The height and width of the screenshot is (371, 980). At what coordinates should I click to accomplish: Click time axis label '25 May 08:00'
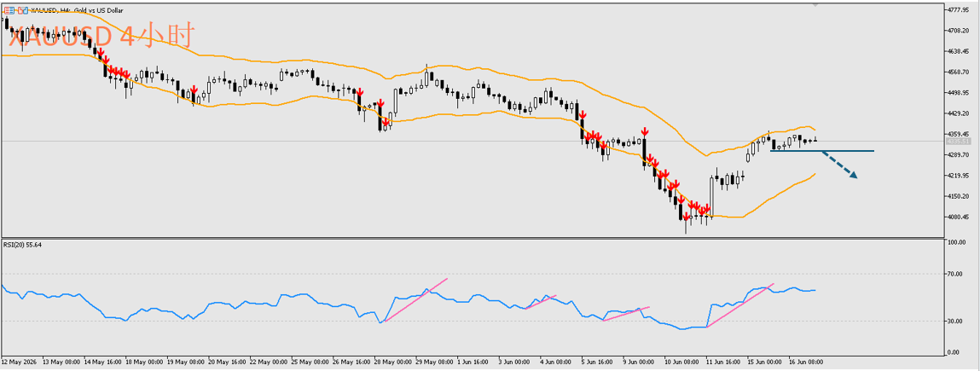310,362
